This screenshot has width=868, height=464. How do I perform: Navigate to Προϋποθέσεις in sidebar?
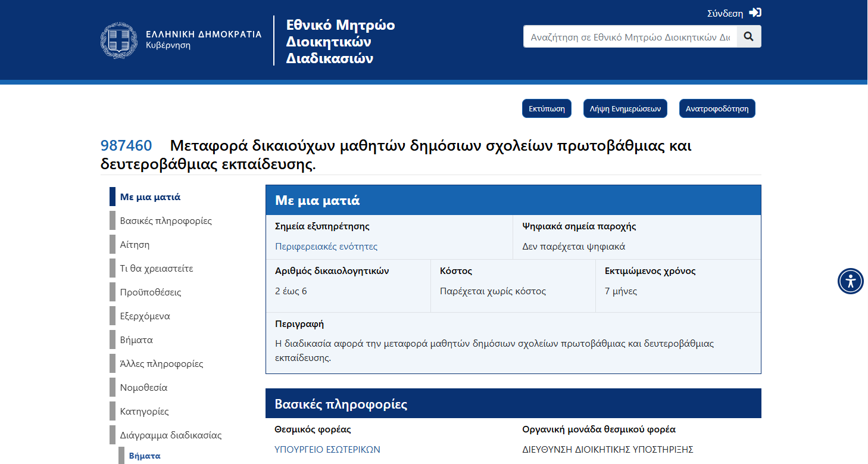[x=150, y=292]
